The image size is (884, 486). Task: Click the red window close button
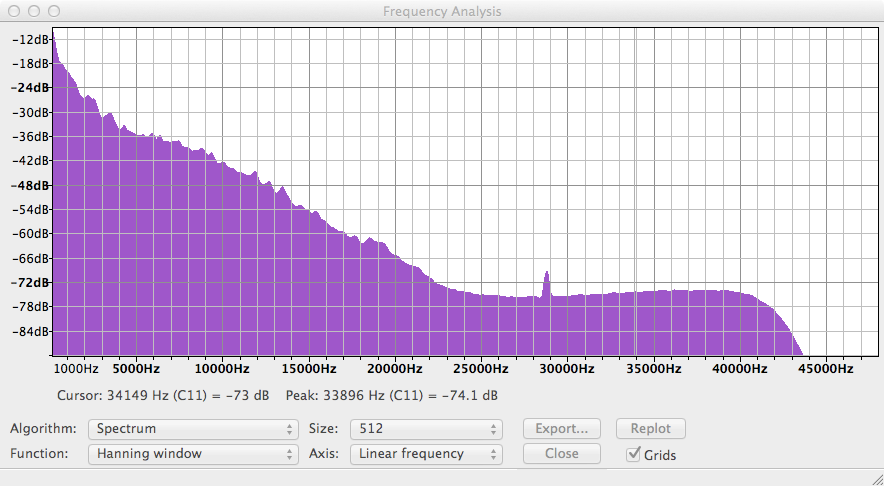tap(14, 11)
